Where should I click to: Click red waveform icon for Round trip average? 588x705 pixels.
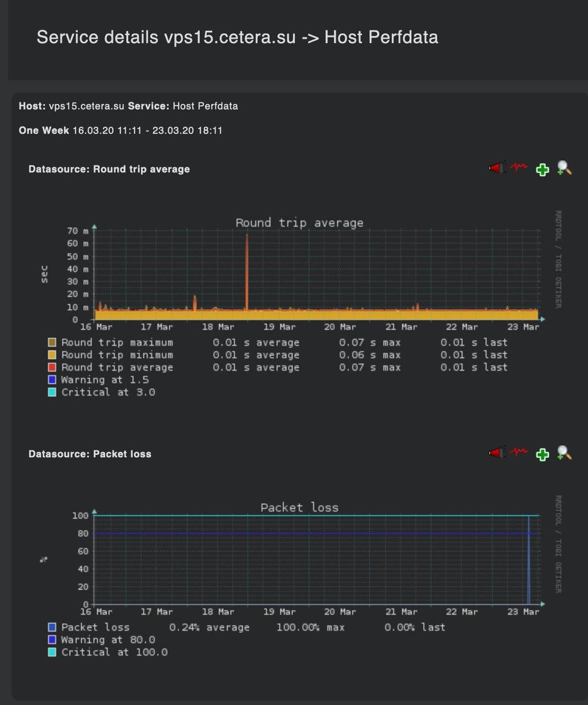(x=518, y=167)
